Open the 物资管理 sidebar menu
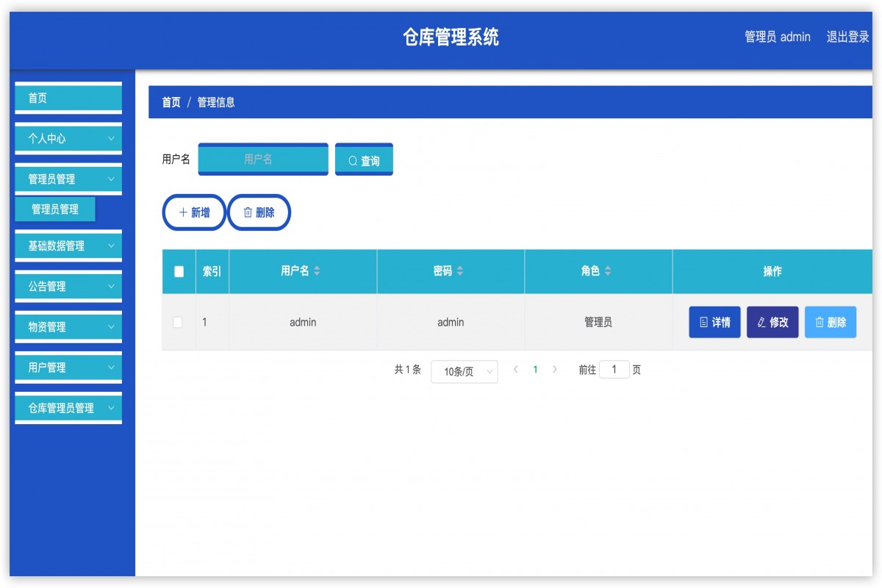The height and width of the screenshot is (588, 882). (x=68, y=327)
